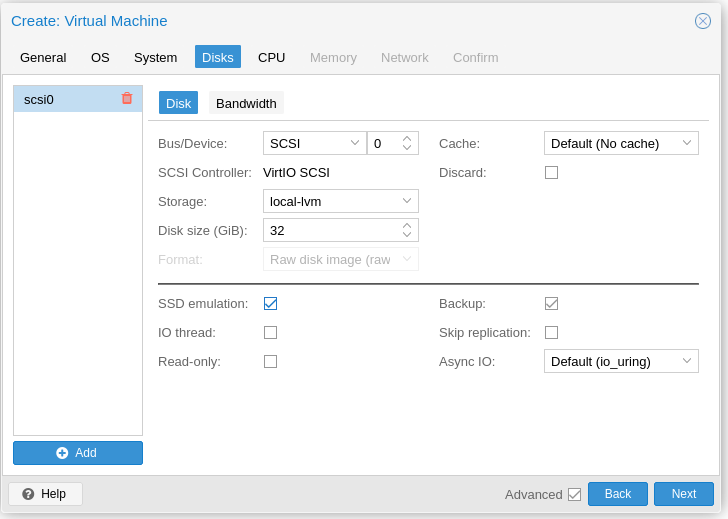
Task: Open the Storage local-lvm dropdown
Action: click(341, 201)
